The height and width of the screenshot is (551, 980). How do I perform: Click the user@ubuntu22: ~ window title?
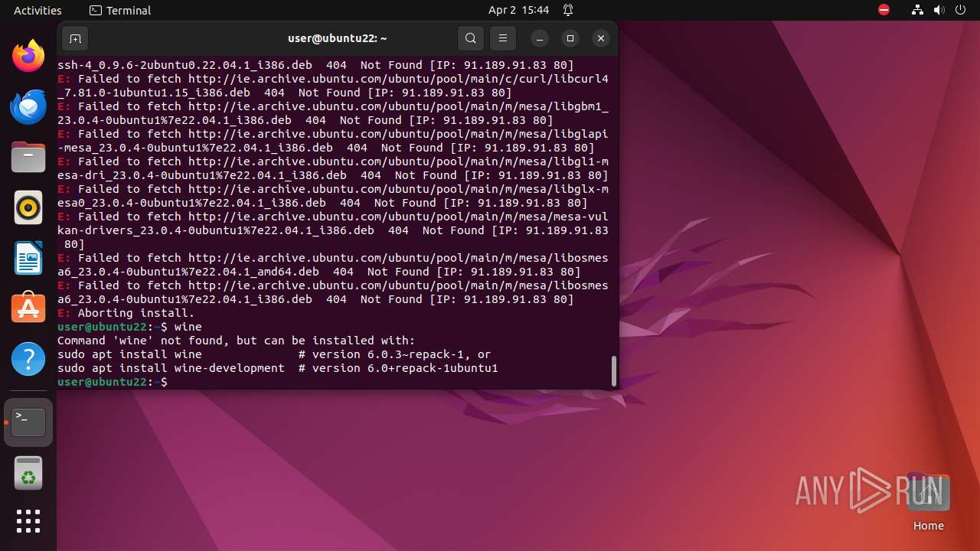338,38
